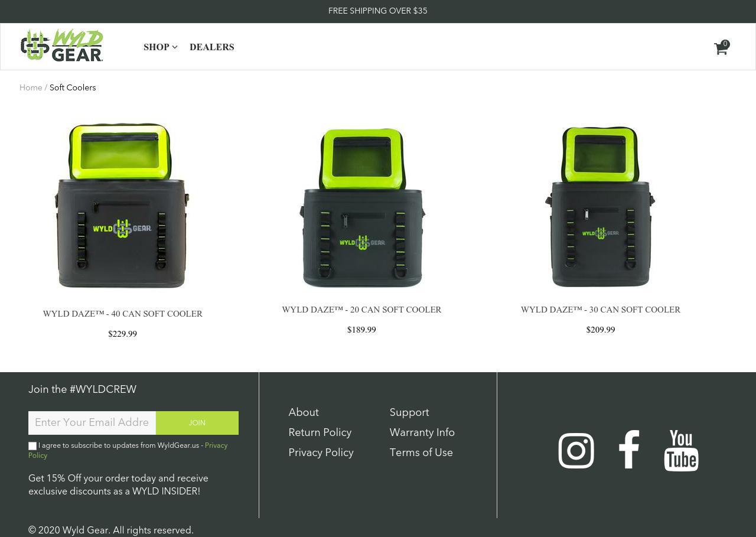756x537 pixels.
Task: View the 30 Can Soft Cooler image
Action: [600, 207]
